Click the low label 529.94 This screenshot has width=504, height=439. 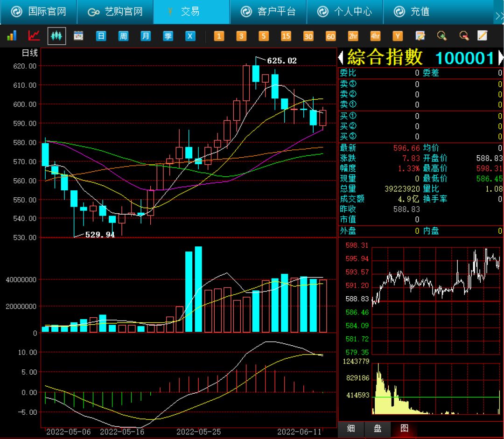click(x=100, y=235)
